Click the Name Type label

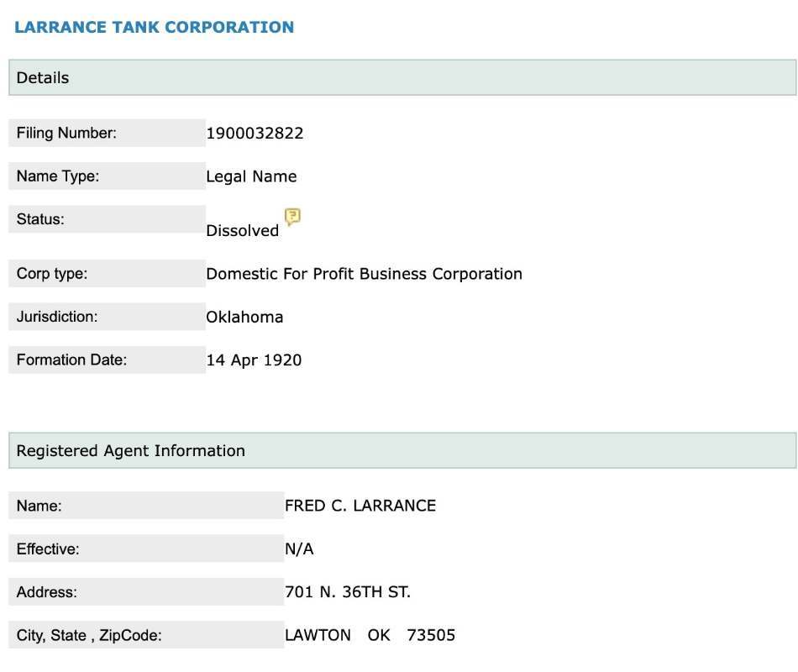(x=58, y=176)
